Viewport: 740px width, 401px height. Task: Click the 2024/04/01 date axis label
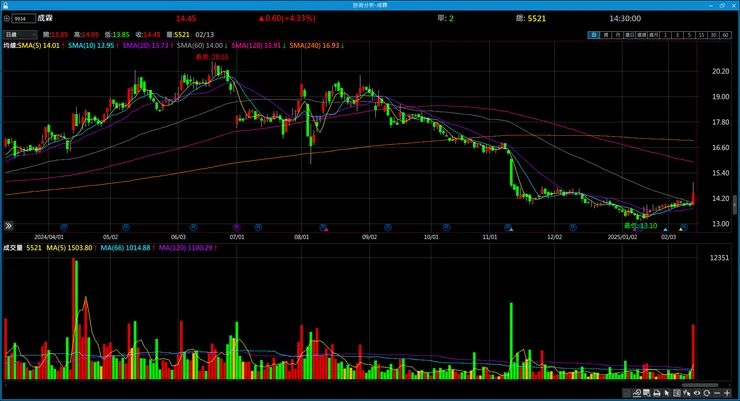(x=49, y=237)
